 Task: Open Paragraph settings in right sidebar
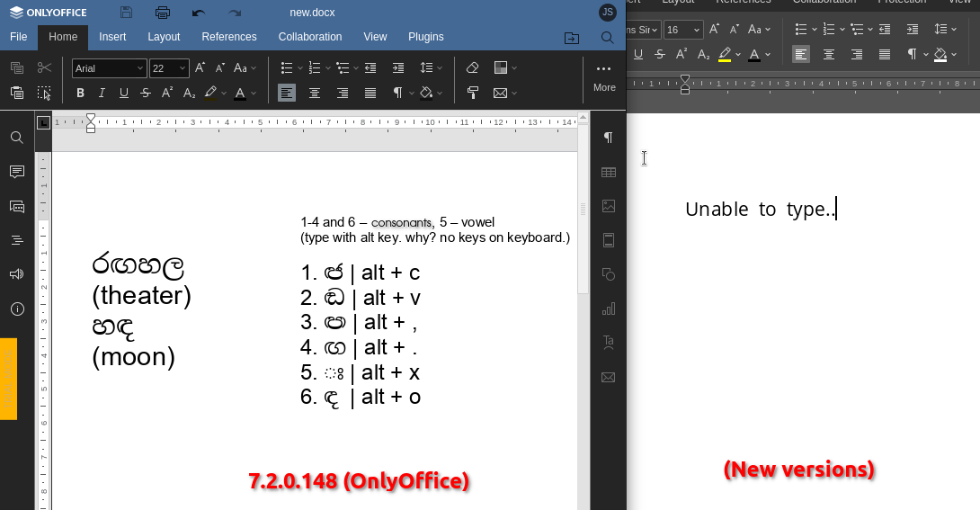[x=608, y=138]
